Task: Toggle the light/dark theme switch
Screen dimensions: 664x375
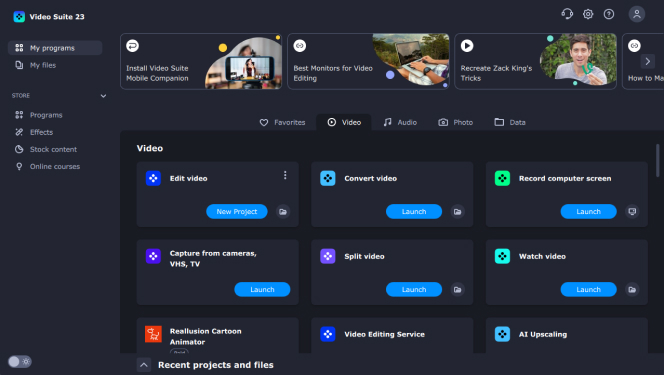Action: pos(19,361)
